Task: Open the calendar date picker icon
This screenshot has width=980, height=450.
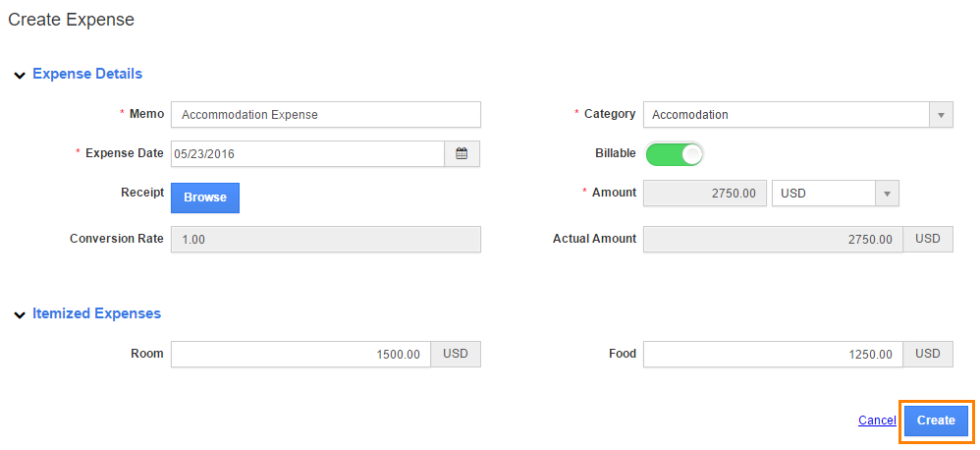Action: pyautogui.click(x=462, y=154)
